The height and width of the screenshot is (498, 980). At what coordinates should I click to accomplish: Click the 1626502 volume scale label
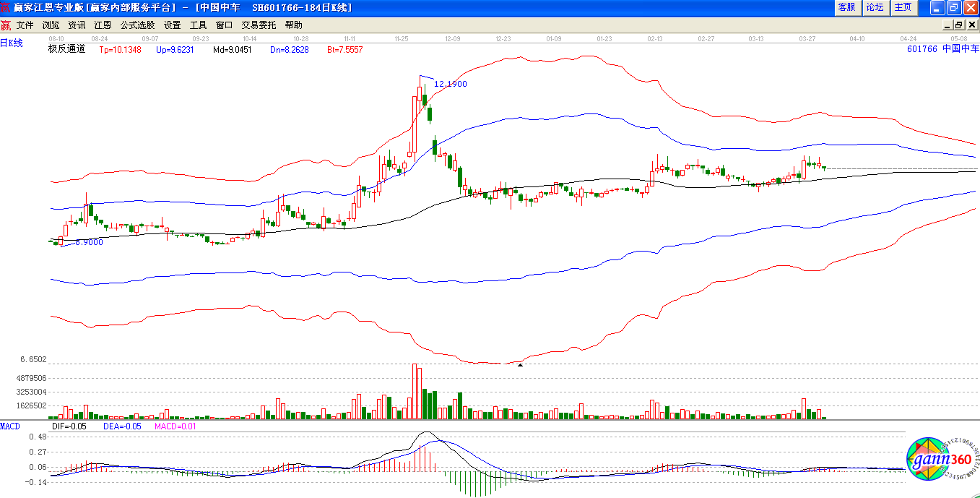(31, 405)
